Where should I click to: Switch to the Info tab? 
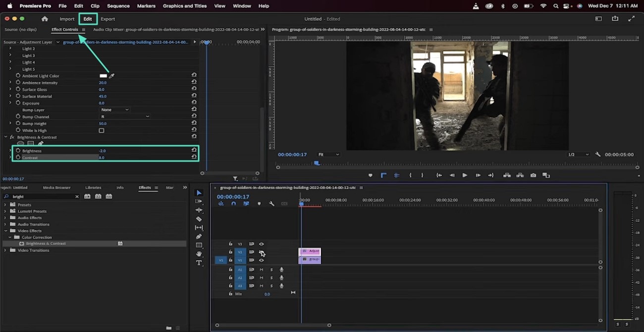coord(120,187)
